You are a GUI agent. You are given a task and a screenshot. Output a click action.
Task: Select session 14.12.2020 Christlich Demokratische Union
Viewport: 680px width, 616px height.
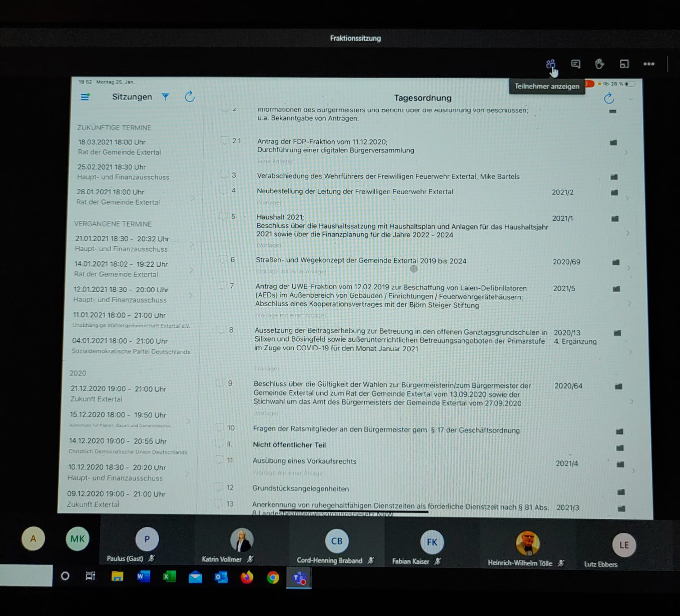click(x=128, y=446)
